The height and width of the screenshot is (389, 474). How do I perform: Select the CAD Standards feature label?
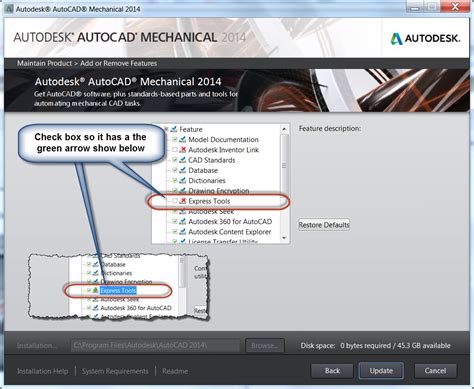click(212, 160)
